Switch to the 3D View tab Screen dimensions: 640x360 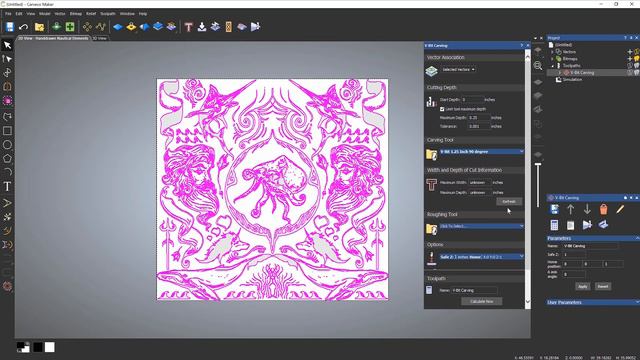(x=100, y=38)
